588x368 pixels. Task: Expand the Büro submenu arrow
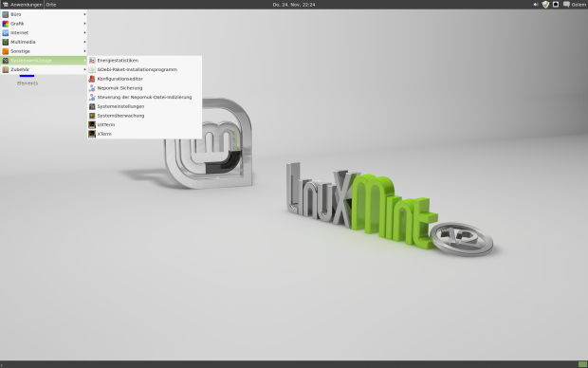click(x=84, y=14)
